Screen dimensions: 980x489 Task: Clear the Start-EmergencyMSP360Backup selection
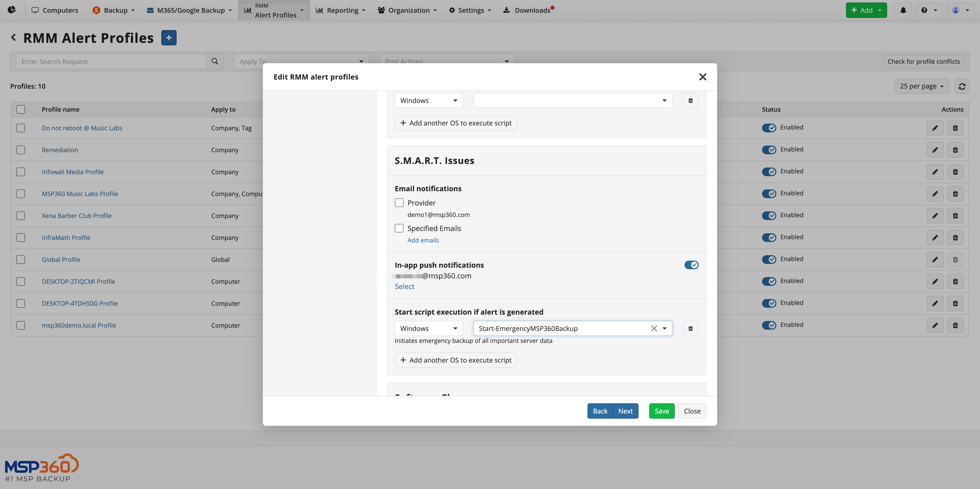pos(654,328)
